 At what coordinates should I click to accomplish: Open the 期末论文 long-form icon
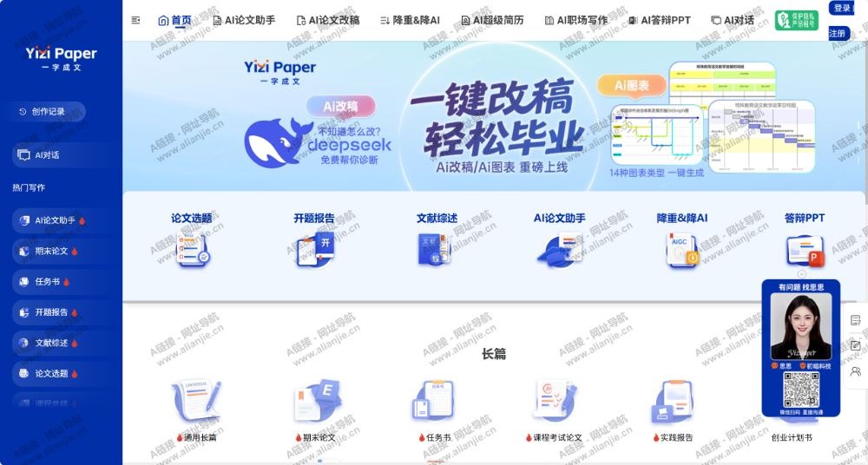(319, 401)
